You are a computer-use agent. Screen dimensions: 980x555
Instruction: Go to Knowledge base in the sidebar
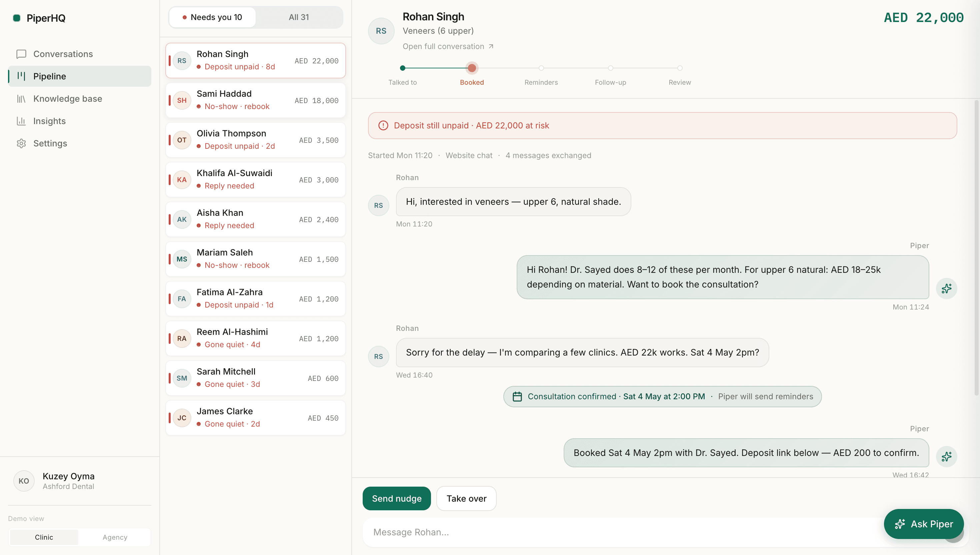tap(80, 99)
